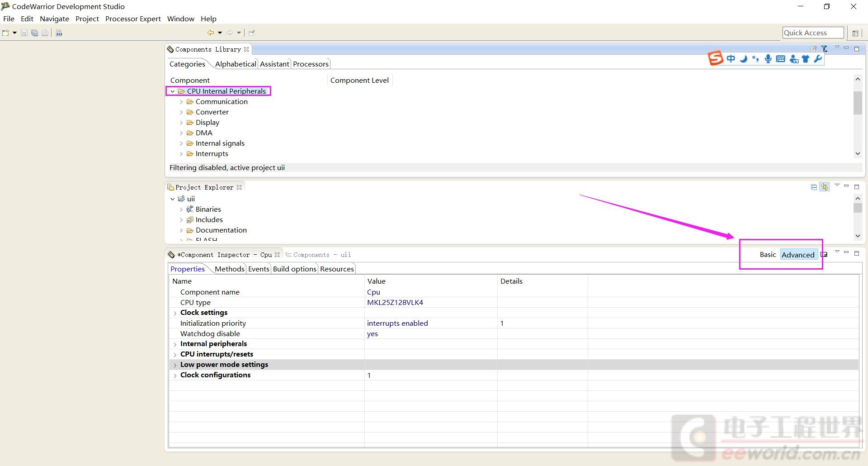This screenshot has height=466, width=868.
Task: Switch to the Assistant tab
Action: tap(274, 64)
